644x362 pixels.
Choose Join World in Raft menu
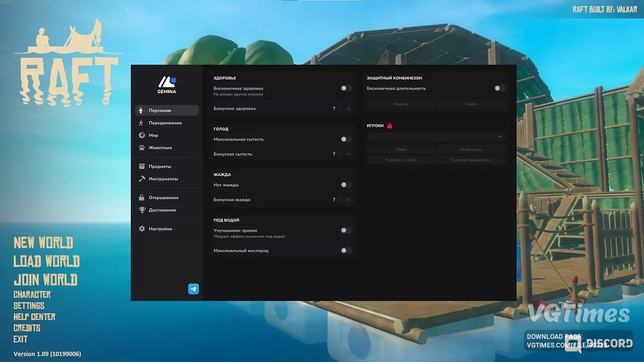[x=45, y=279]
